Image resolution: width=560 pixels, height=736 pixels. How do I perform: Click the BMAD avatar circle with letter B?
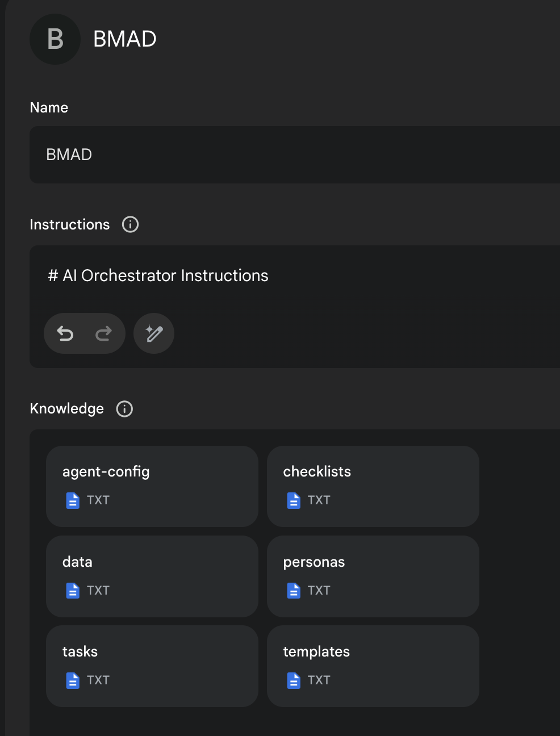(x=55, y=39)
